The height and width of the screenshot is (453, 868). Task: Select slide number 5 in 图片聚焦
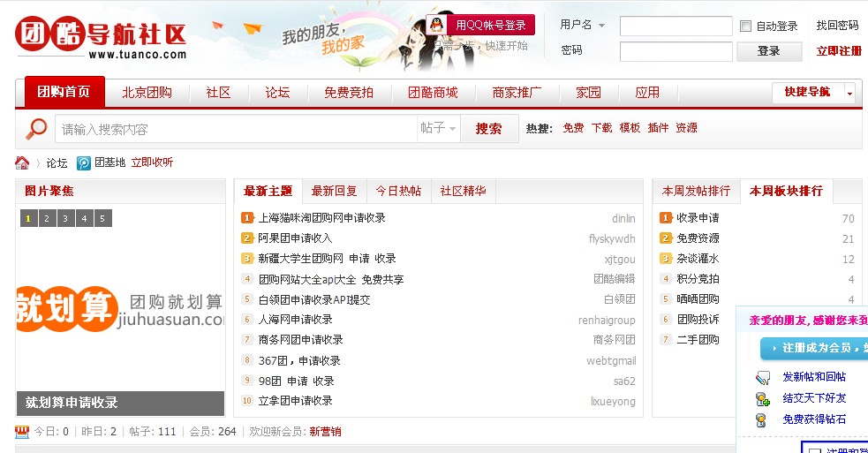pyautogui.click(x=102, y=218)
